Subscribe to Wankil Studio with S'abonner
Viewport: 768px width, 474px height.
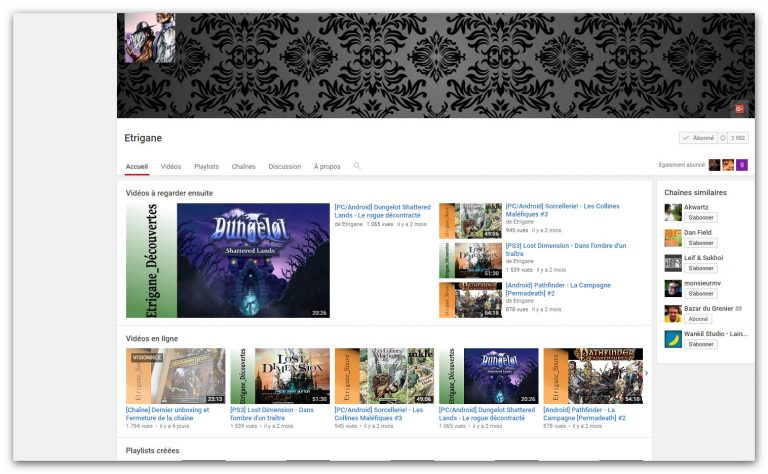click(x=701, y=344)
